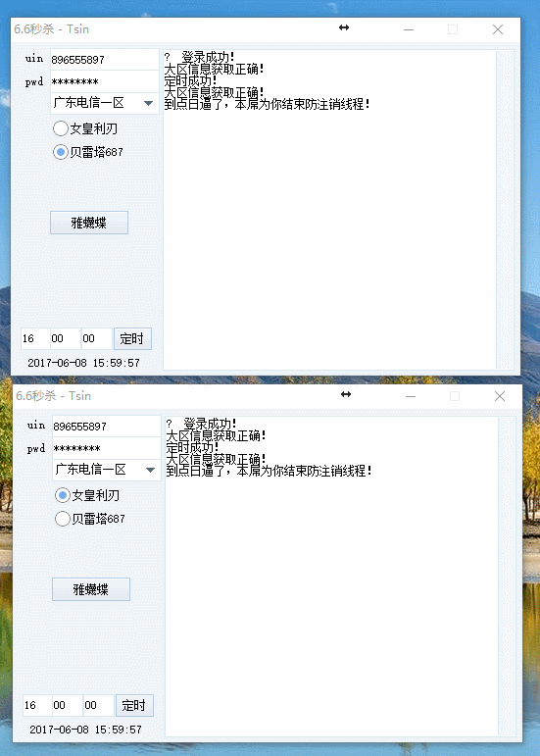Click seconds field 00 in top window

[x=96, y=338]
